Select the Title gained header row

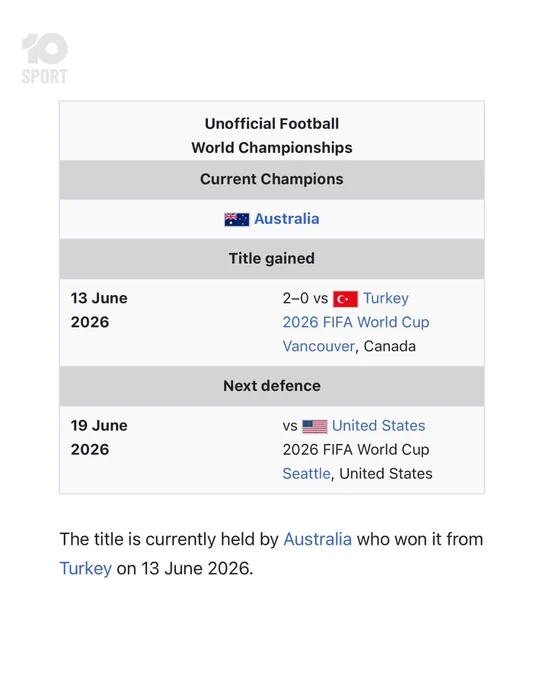pos(272,259)
